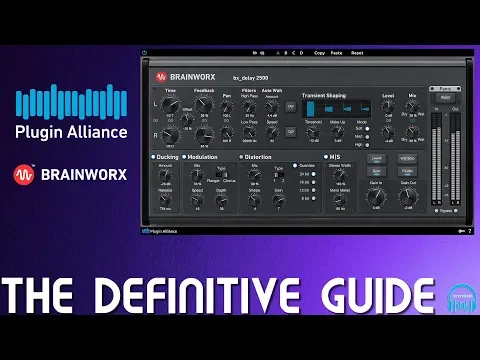Click the R channel Tap button
The width and height of the screenshot is (480, 360).
click(x=291, y=132)
